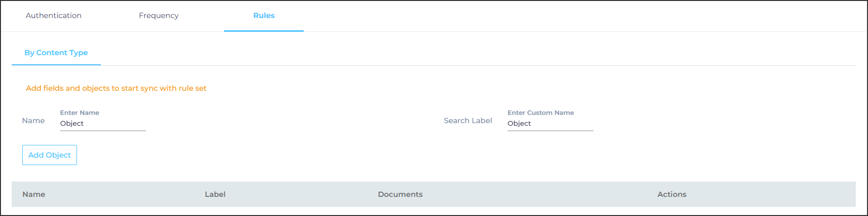The image size is (868, 216).
Task: Click the Search Label text
Action: tap(468, 120)
